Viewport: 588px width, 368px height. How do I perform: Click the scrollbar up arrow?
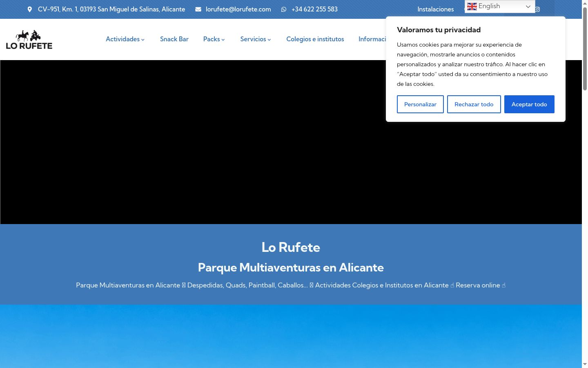tap(585, 3)
